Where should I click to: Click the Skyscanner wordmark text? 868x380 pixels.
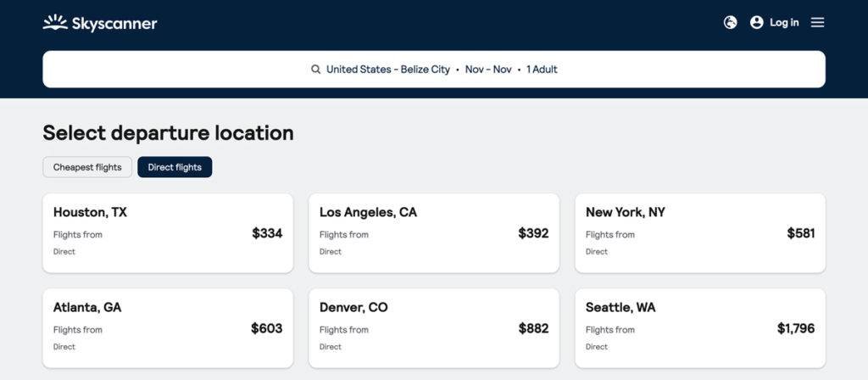pyautogui.click(x=114, y=23)
